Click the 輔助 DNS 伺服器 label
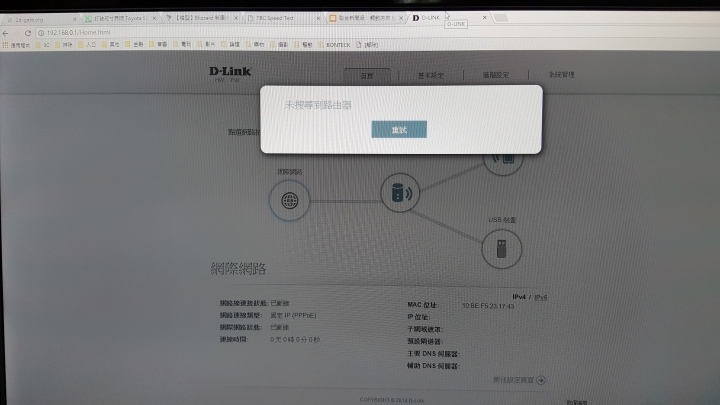This screenshot has height=405, width=720. 433,366
